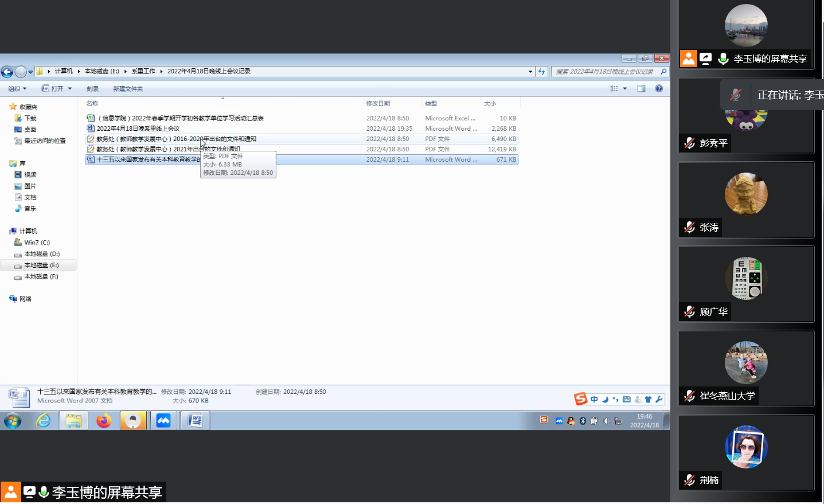Toggle Sogou Chinese/English mode indicator 中
This screenshot has width=824, height=504.
(594, 400)
